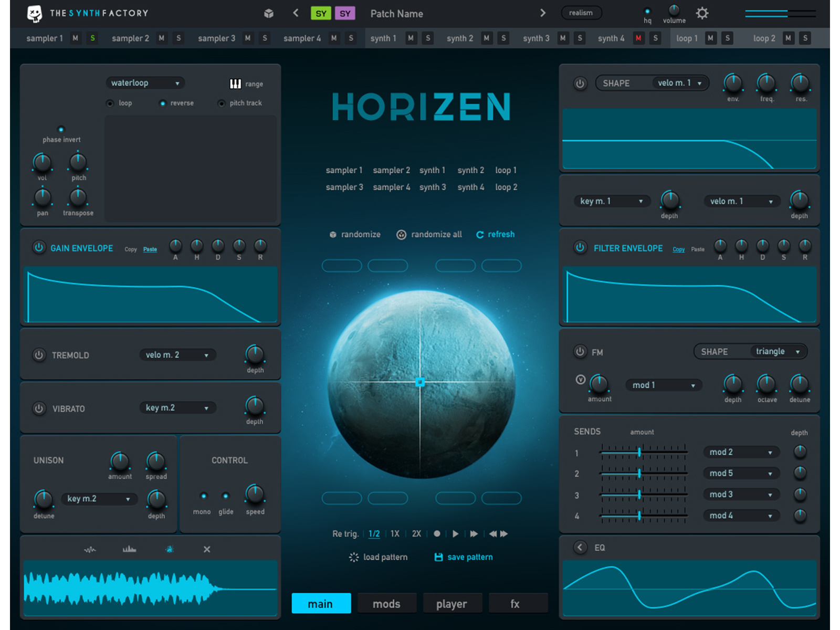
Task: Select the waveform display icon above the sample view
Action: pos(90,549)
